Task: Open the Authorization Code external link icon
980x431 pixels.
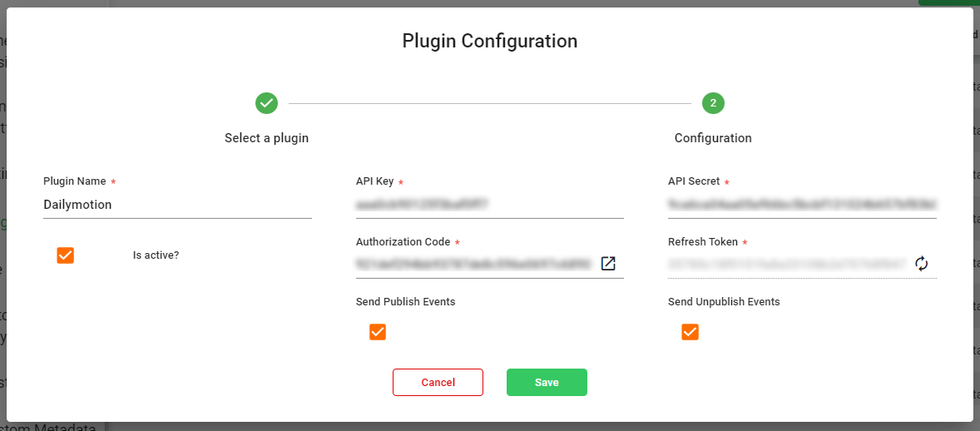Action: [x=608, y=264]
